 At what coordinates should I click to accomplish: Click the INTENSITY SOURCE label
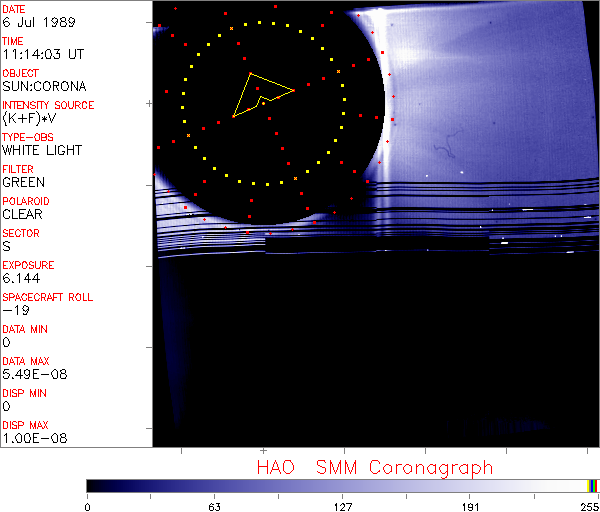(48, 105)
